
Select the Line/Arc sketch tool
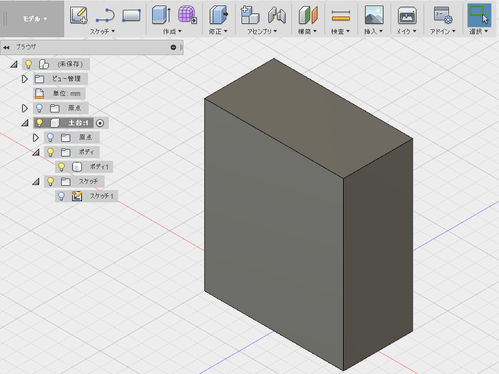click(x=105, y=15)
